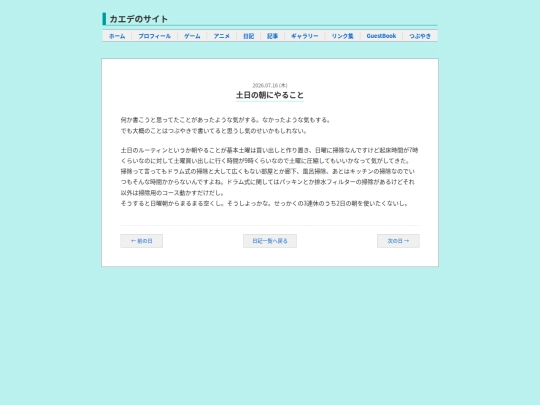
Task: Open the ギャラリー page
Action: pyautogui.click(x=305, y=36)
